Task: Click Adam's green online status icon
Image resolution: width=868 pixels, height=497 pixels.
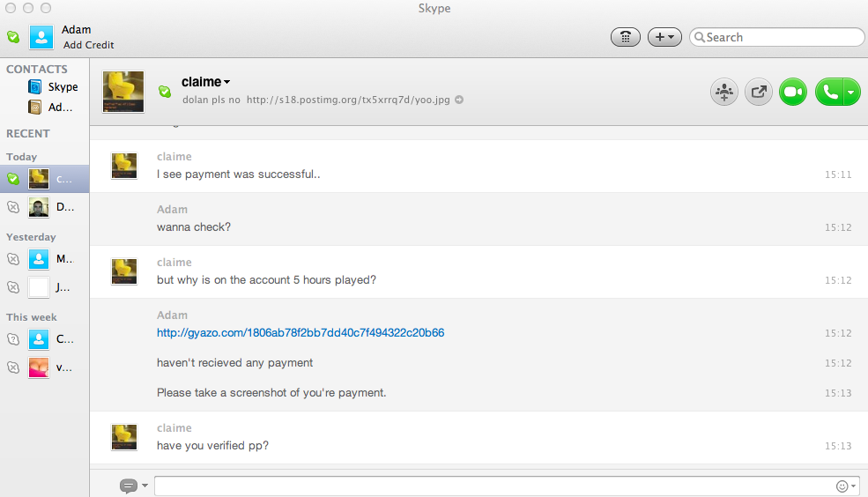Action: click(13, 37)
